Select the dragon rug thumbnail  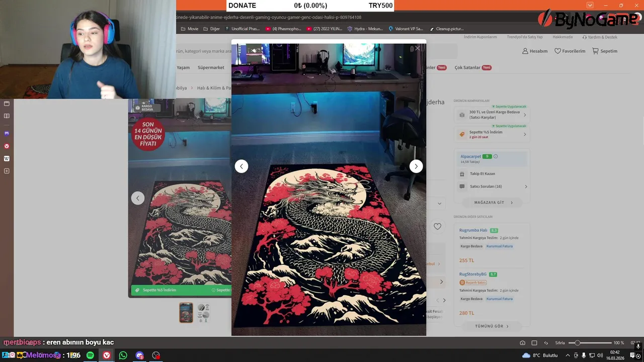point(186,313)
